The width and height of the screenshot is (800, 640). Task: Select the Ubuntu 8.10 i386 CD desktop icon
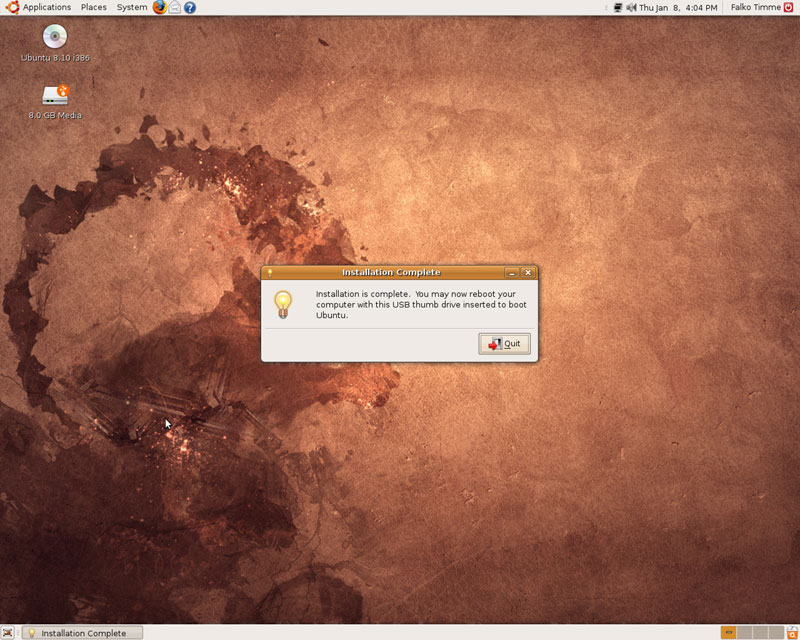click(x=55, y=43)
